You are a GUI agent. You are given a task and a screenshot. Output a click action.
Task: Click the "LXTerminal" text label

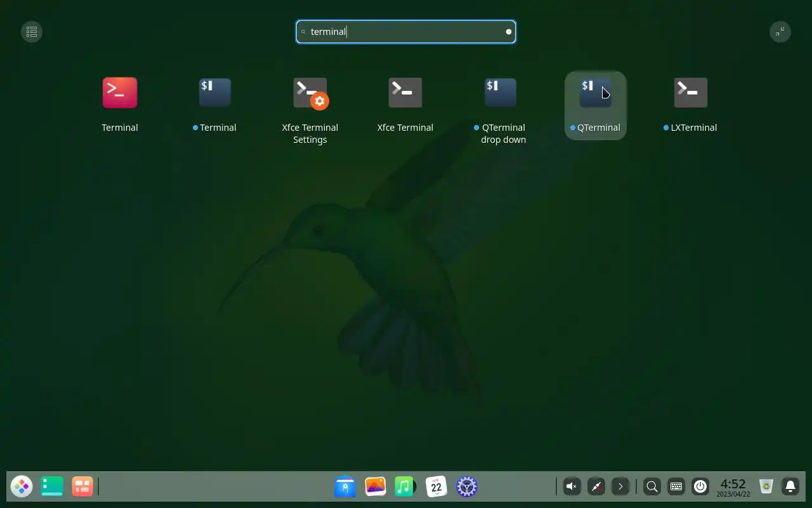point(694,128)
